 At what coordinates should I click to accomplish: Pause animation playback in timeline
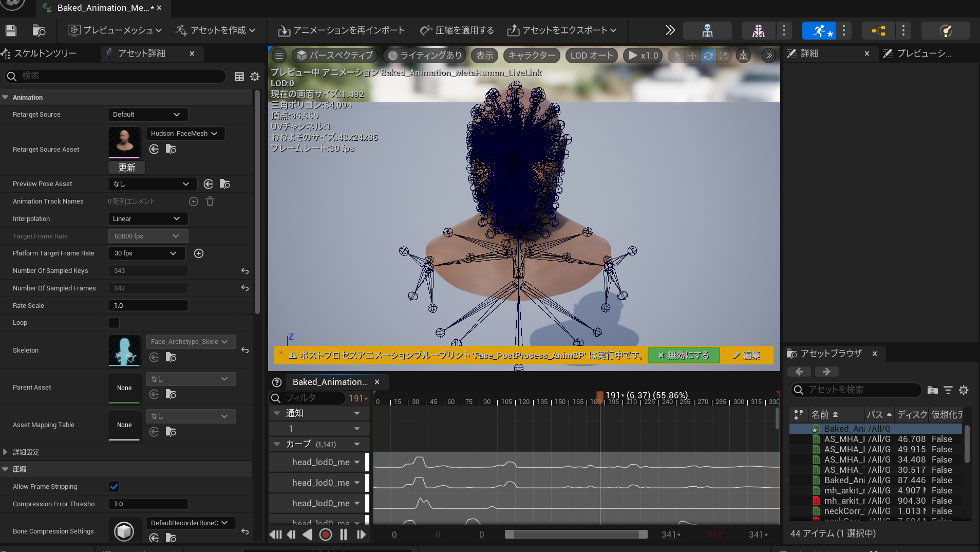[x=343, y=535]
